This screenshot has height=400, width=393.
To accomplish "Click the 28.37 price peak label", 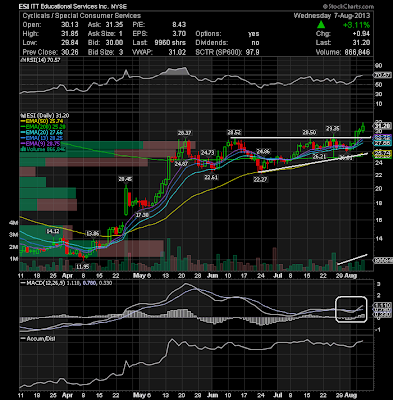I will point(185,133).
